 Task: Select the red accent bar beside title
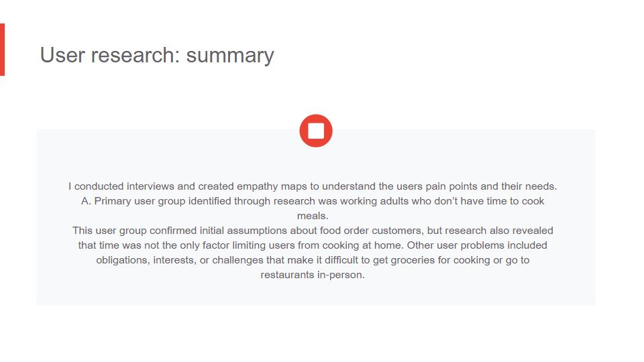tap(2, 50)
